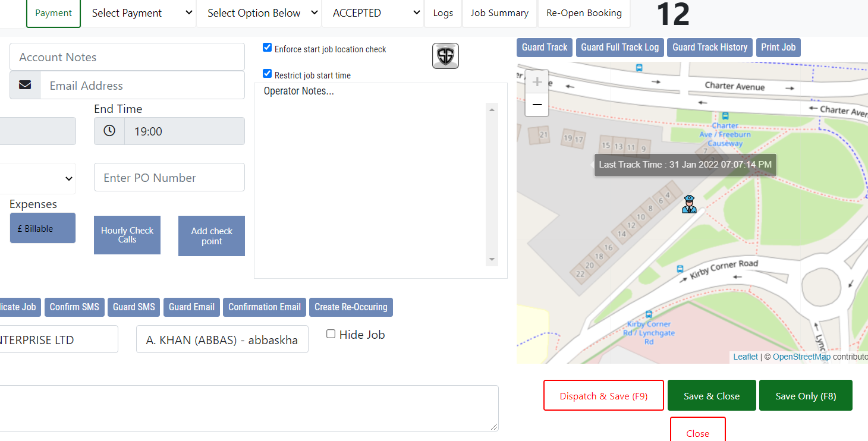Click the Guard SMS button
The height and width of the screenshot is (441, 868).
tap(134, 307)
